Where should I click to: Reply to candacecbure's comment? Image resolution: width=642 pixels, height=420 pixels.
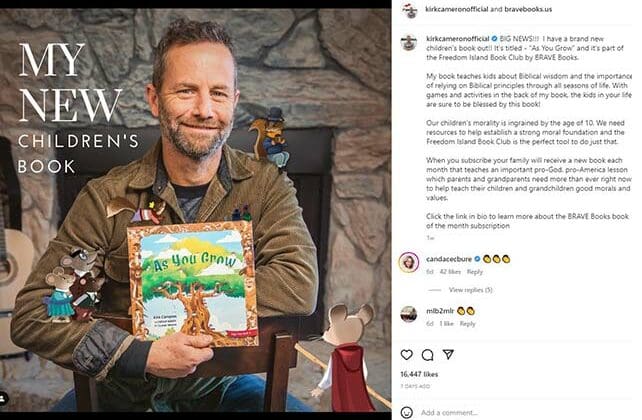point(475,272)
